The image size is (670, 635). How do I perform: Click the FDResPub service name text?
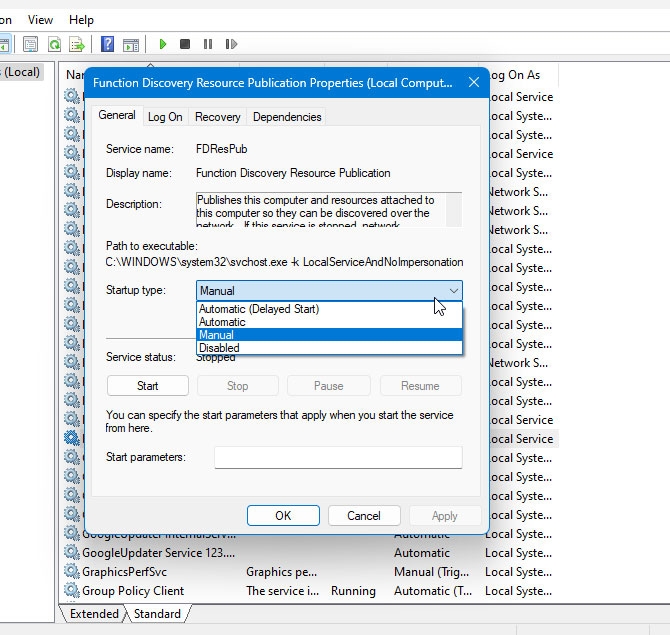[221, 149]
